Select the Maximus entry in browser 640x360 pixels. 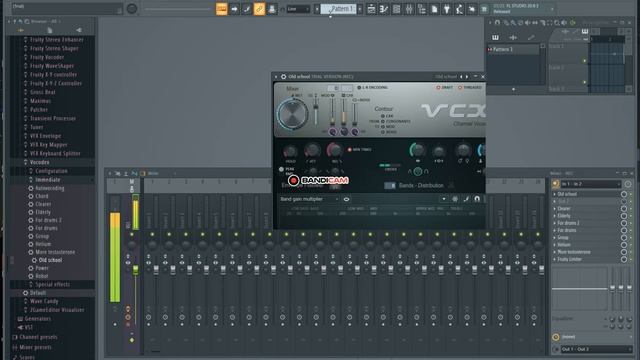[x=40, y=101]
